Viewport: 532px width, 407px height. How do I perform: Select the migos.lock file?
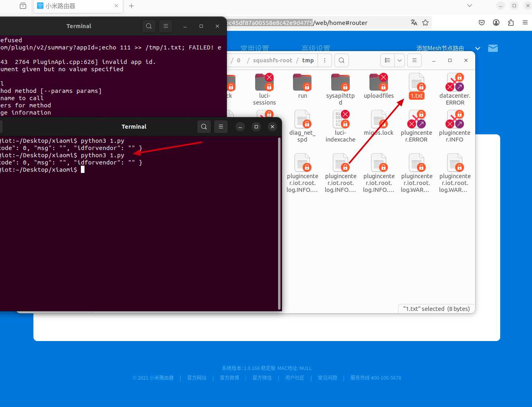pos(379,123)
